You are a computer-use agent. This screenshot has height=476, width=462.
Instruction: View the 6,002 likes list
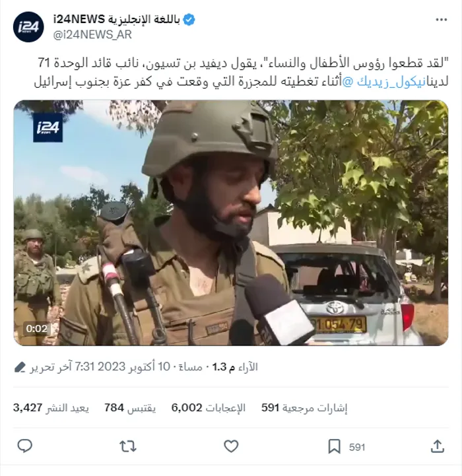(209, 408)
